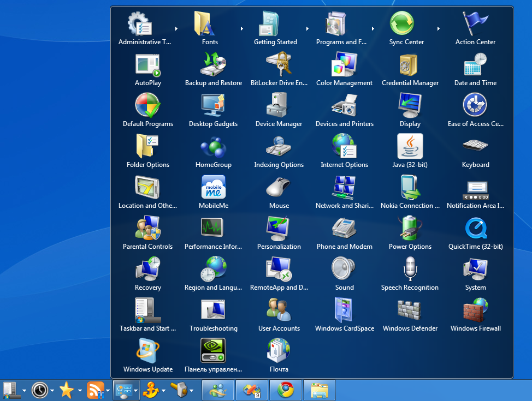Open Performance Information icon
The height and width of the screenshot is (401, 532).
(212, 227)
